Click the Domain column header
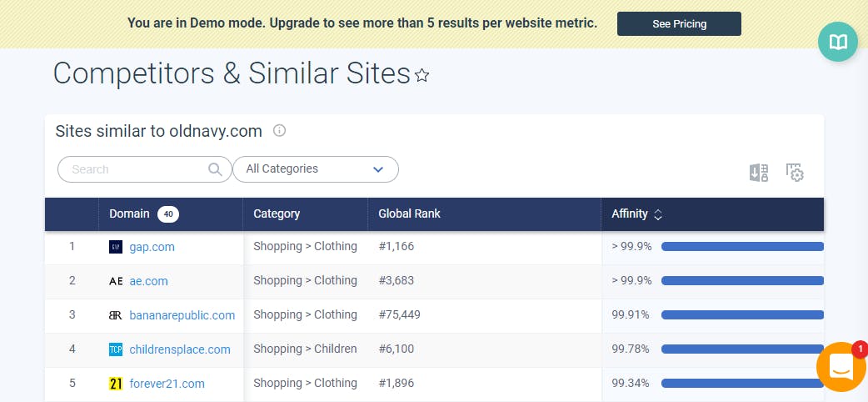This screenshot has height=402, width=868. pyautogui.click(x=130, y=214)
